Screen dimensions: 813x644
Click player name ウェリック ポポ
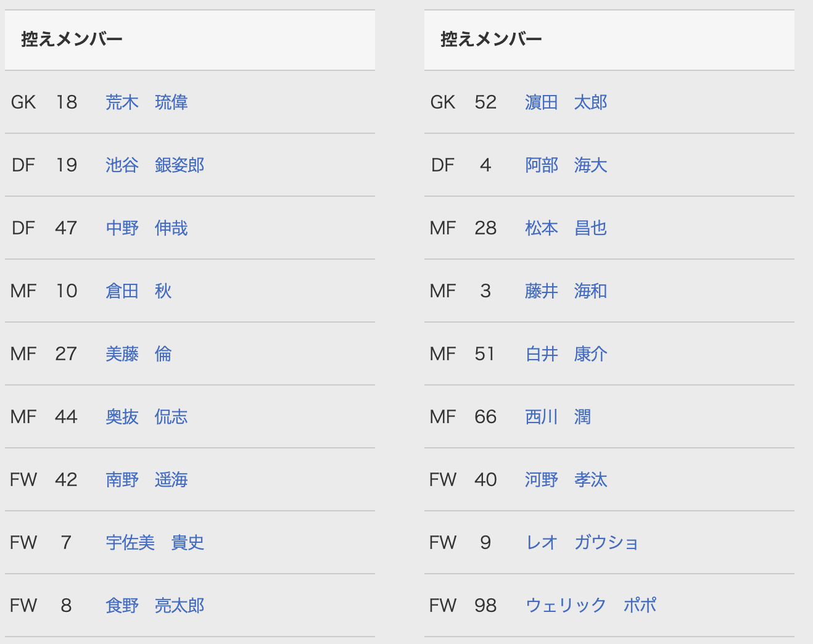pos(591,606)
